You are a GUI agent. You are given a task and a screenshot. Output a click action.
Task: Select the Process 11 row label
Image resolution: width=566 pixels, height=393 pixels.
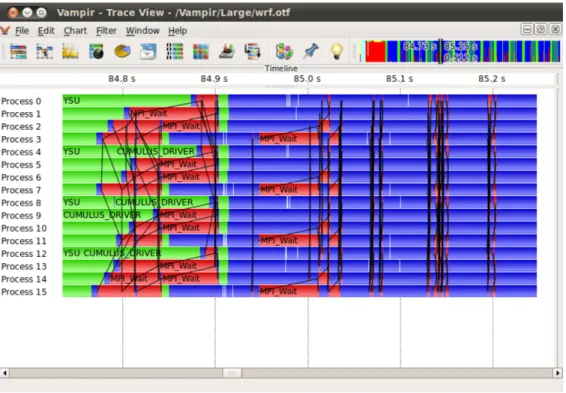[24, 241]
